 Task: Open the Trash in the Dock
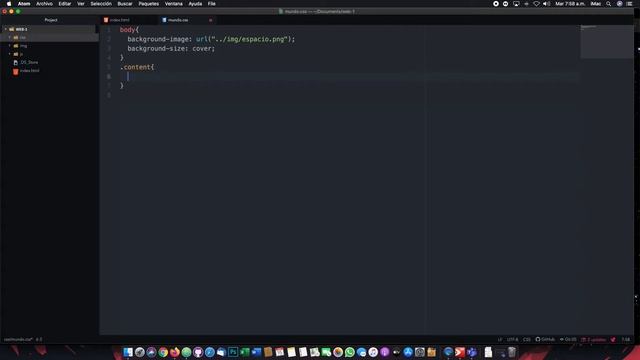coord(512,352)
